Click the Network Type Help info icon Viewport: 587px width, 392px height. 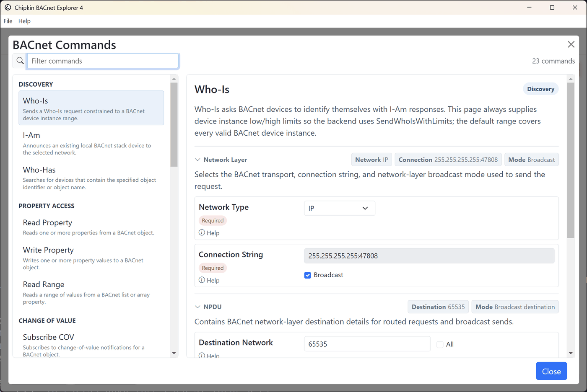(202, 232)
